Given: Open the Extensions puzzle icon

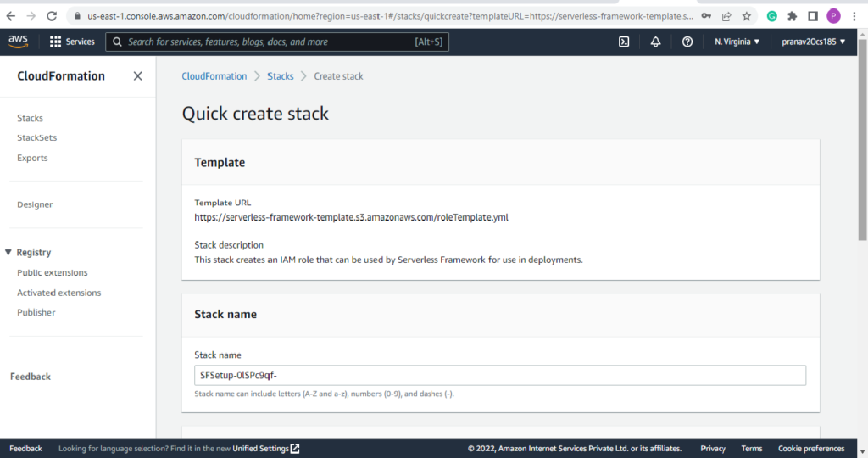Looking at the screenshot, I should [793, 16].
